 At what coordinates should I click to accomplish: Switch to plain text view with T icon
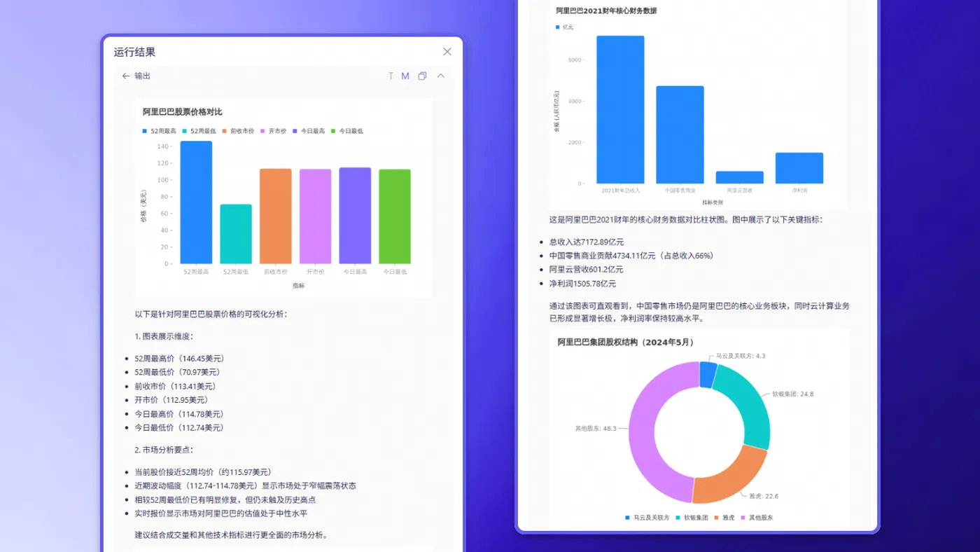tap(391, 76)
